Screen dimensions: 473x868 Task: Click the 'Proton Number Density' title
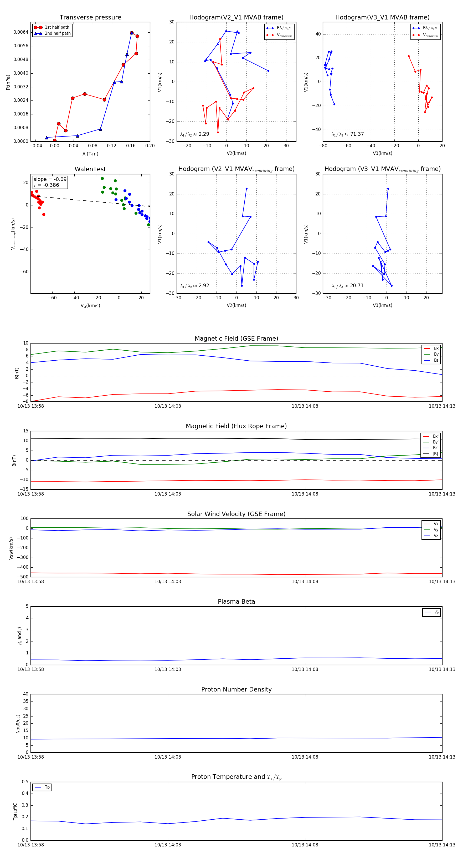click(236, 689)
